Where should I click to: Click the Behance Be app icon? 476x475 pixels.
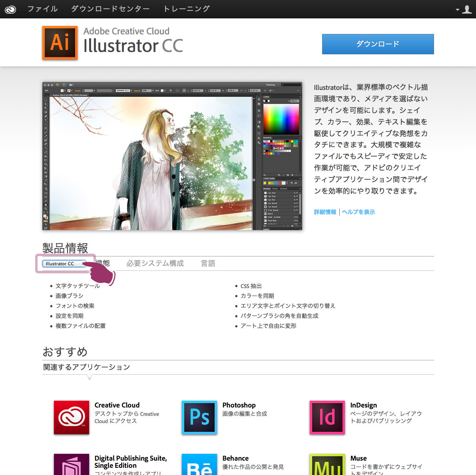point(199,464)
